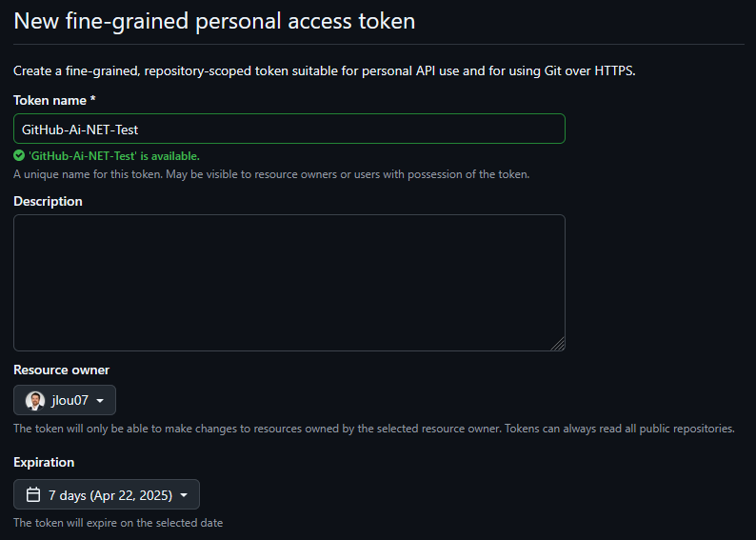Click the "Resource owner" label
Viewport: 756px width, 540px height.
tap(61, 370)
